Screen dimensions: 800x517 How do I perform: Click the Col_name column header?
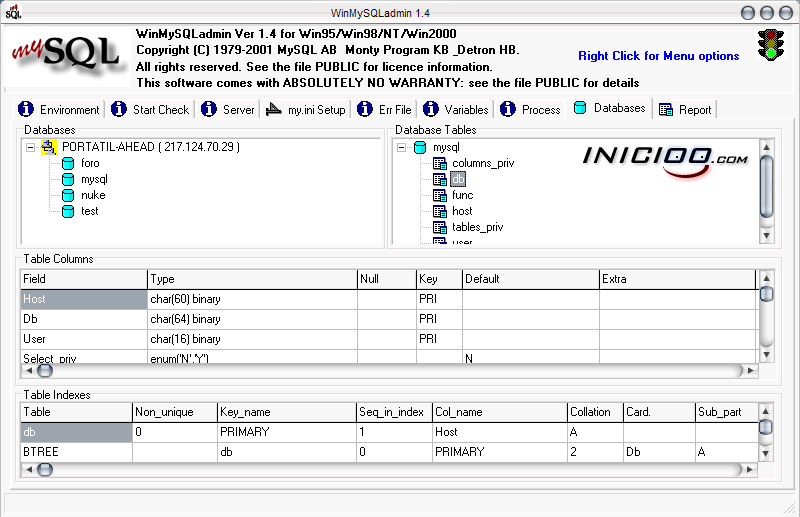pyautogui.click(x=499, y=412)
